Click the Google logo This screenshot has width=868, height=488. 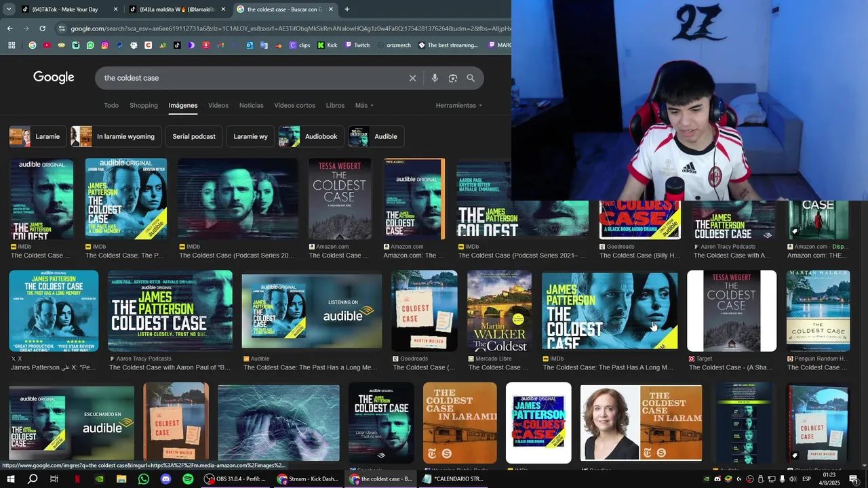(54, 77)
